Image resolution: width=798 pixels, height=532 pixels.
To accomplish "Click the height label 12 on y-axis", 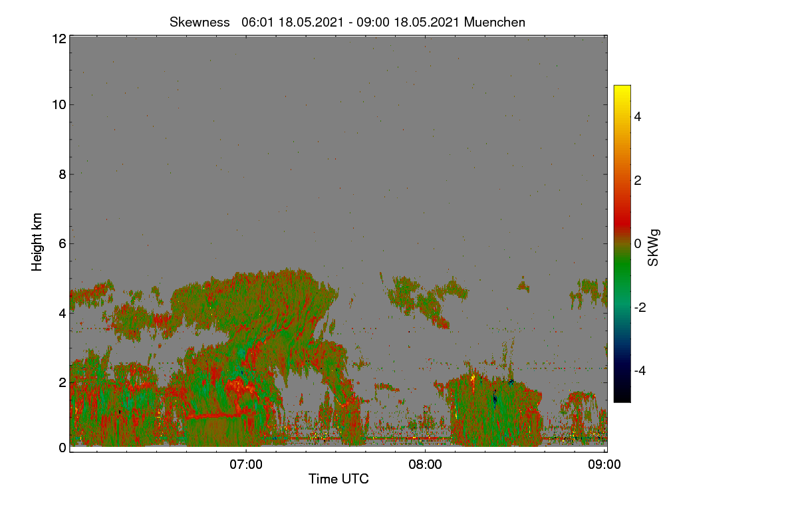I will 58,39.
